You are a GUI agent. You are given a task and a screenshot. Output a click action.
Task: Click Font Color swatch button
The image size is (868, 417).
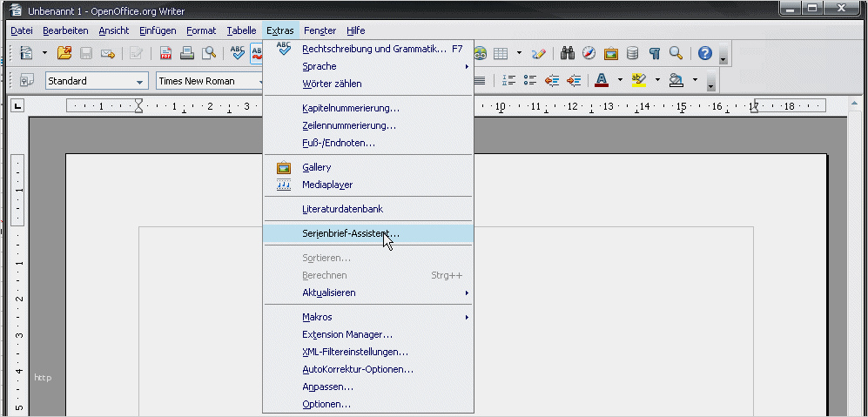[602, 81]
